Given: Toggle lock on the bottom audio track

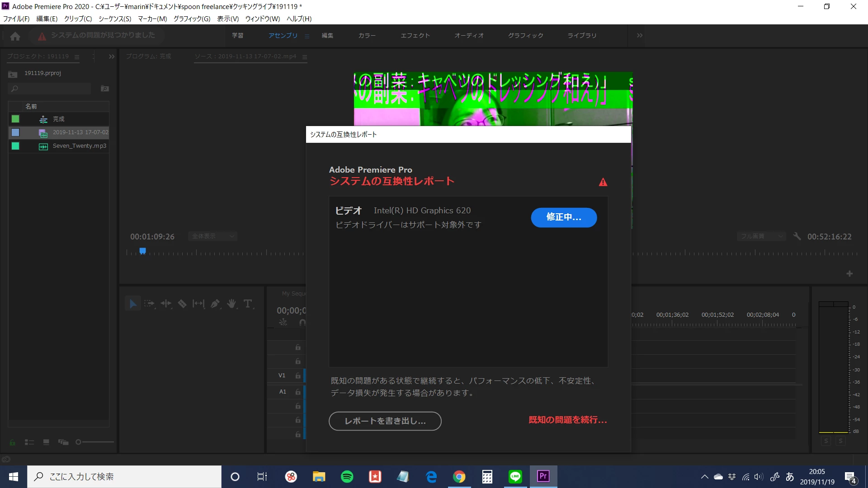Looking at the screenshot, I should click(298, 435).
